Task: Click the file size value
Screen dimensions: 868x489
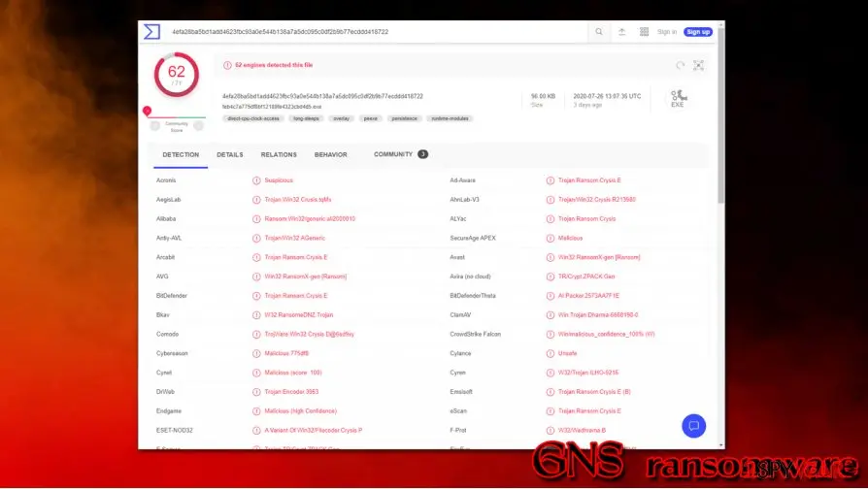Action: 543,96
